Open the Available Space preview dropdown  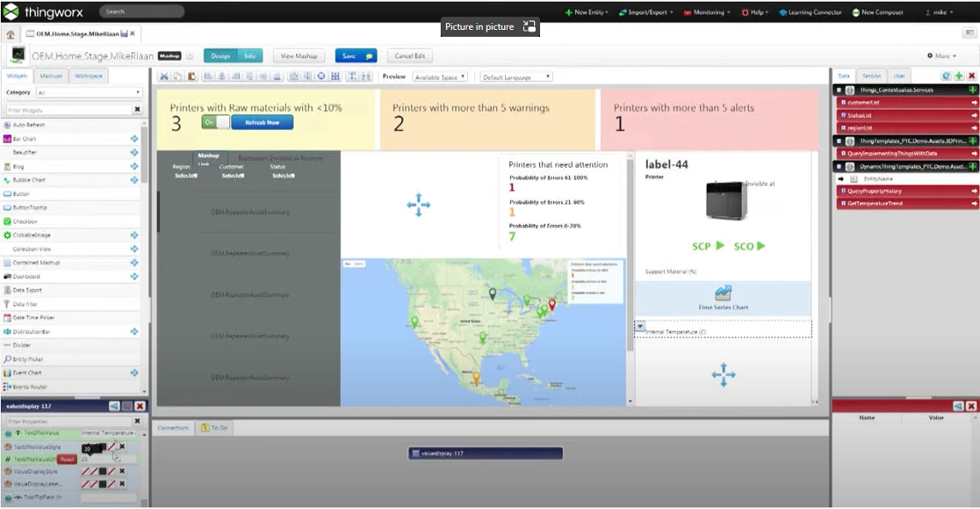440,77
